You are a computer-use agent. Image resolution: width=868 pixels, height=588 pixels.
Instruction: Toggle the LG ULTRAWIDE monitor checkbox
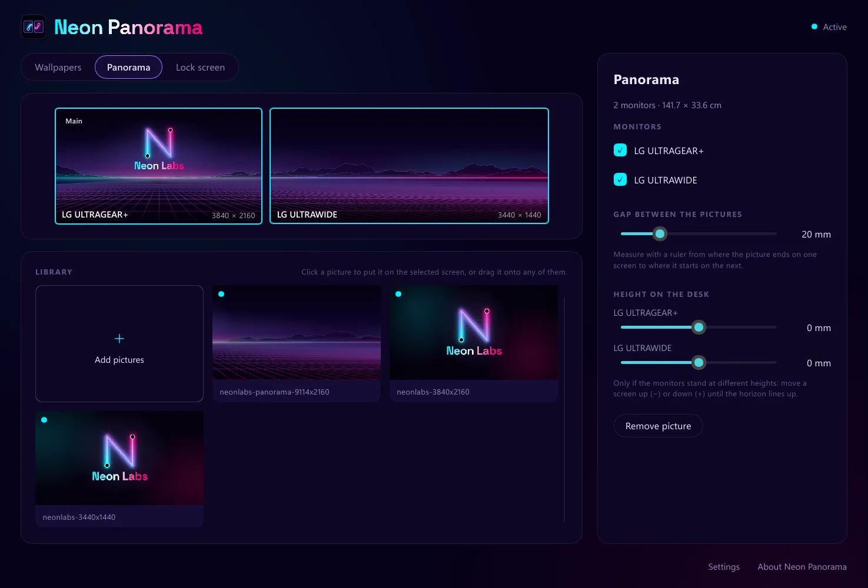pos(620,179)
